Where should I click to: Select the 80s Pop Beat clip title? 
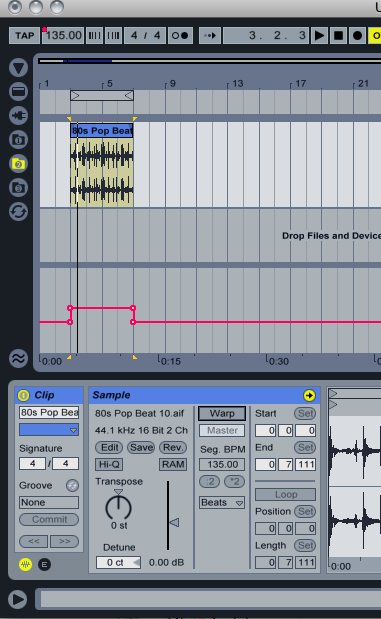click(x=102, y=131)
